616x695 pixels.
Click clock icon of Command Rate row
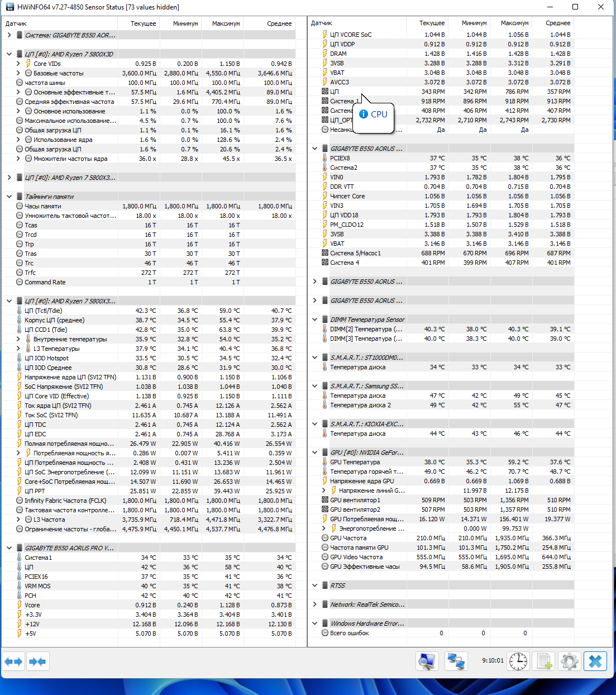20,282
